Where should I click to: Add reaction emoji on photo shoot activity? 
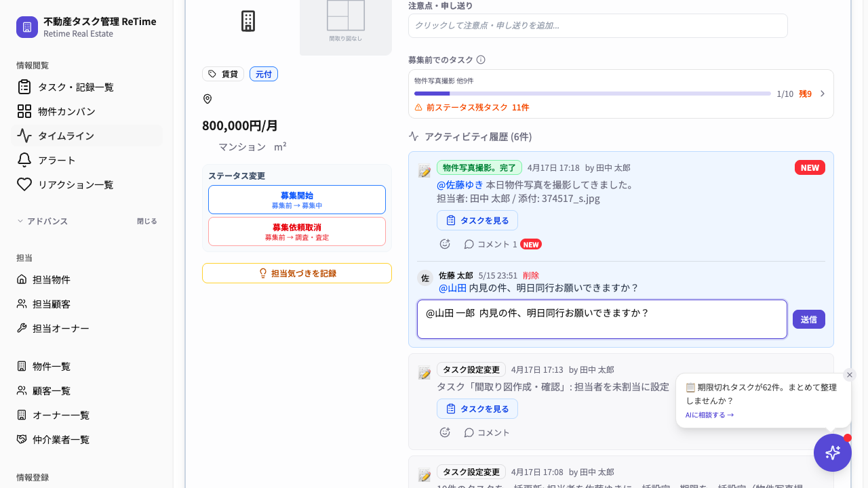tap(445, 244)
